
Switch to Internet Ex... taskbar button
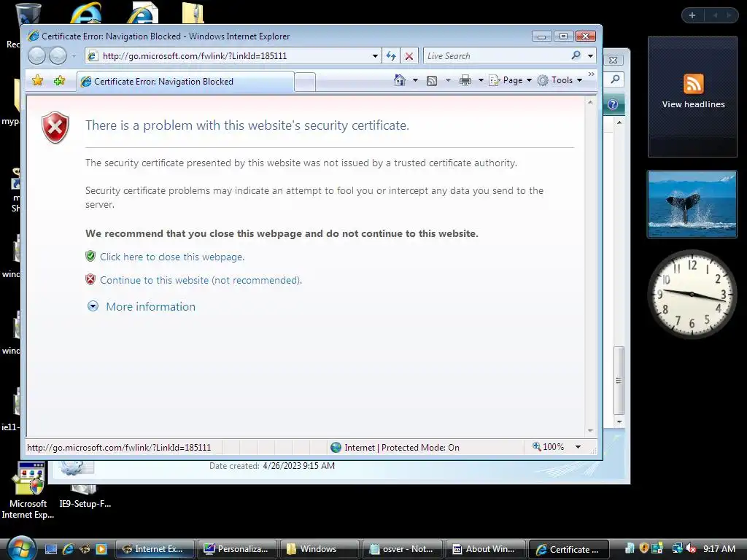[x=155, y=549]
